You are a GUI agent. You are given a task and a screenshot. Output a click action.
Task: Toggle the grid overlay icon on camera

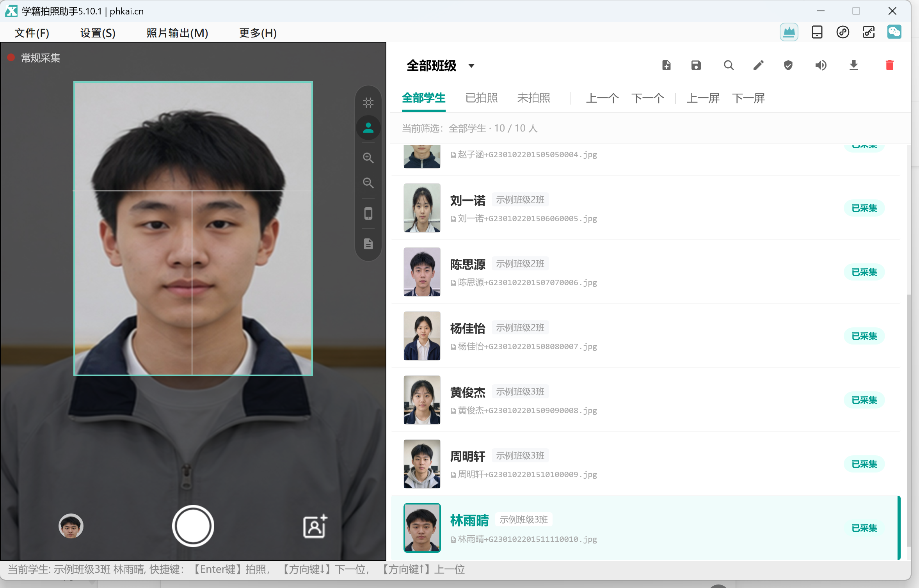(x=368, y=103)
